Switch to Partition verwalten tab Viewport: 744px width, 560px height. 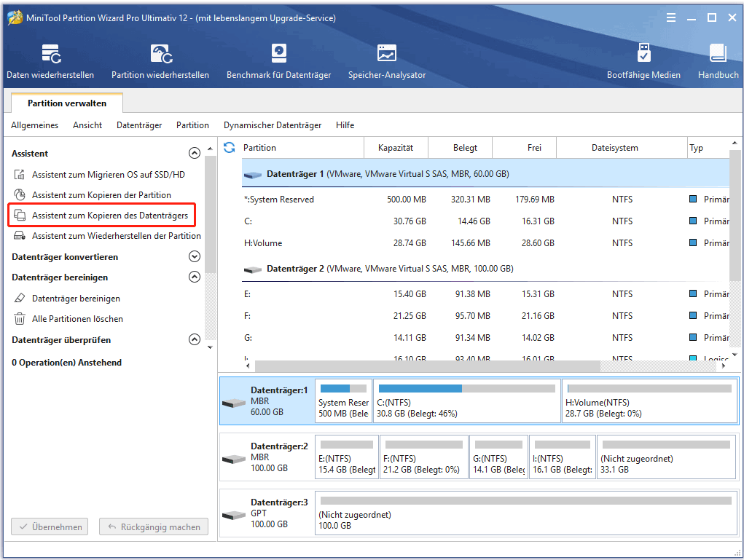pyautogui.click(x=67, y=103)
